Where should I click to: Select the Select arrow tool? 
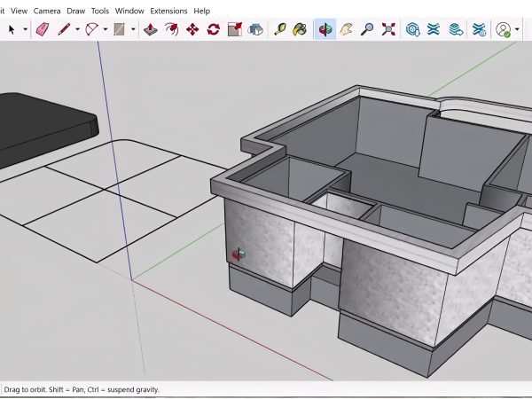pos(12,29)
